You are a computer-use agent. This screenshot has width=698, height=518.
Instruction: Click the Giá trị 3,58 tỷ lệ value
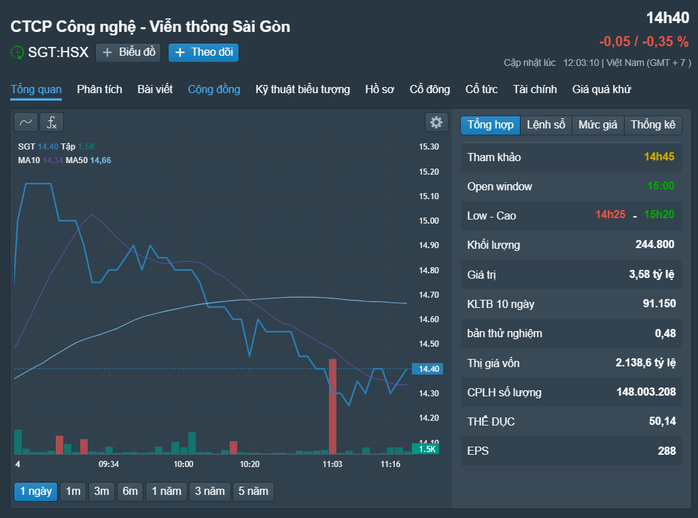pyautogui.click(x=652, y=275)
